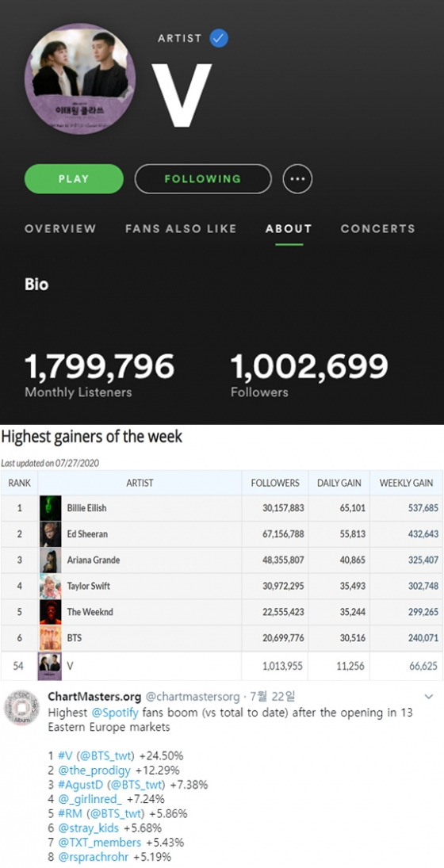The width and height of the screenshot is (444, 868).
Task: Expand the tweet options chevron dropdown
Action: click(x=428, y=697)
